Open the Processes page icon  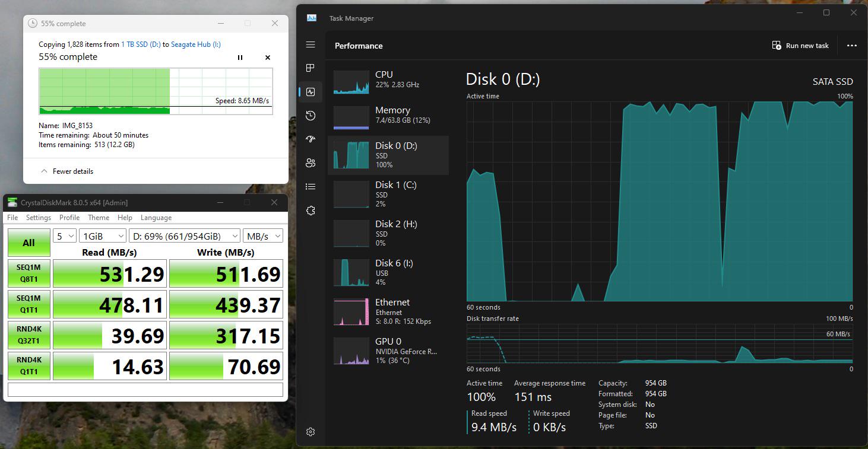tap(311, 68)
